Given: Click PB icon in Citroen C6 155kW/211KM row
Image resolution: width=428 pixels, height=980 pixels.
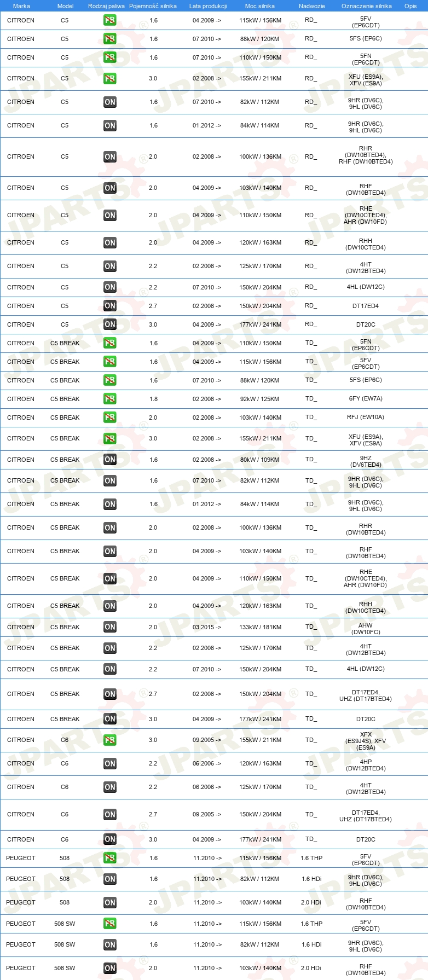Looking at the screenshot, I should click(x=110, y=740).
